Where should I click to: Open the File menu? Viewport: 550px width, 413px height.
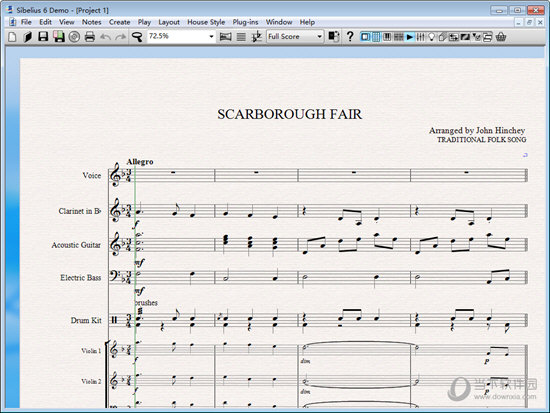point(26,22)
